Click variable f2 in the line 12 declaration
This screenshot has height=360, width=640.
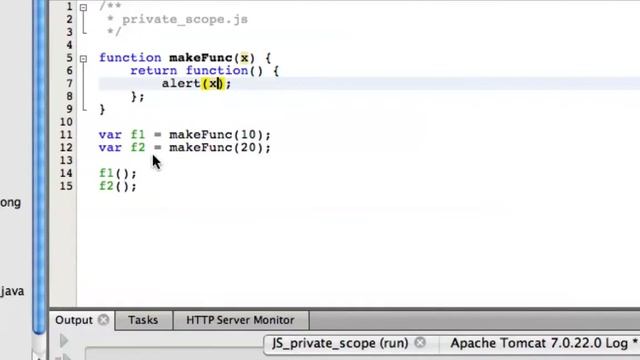(x=138, y=147)
